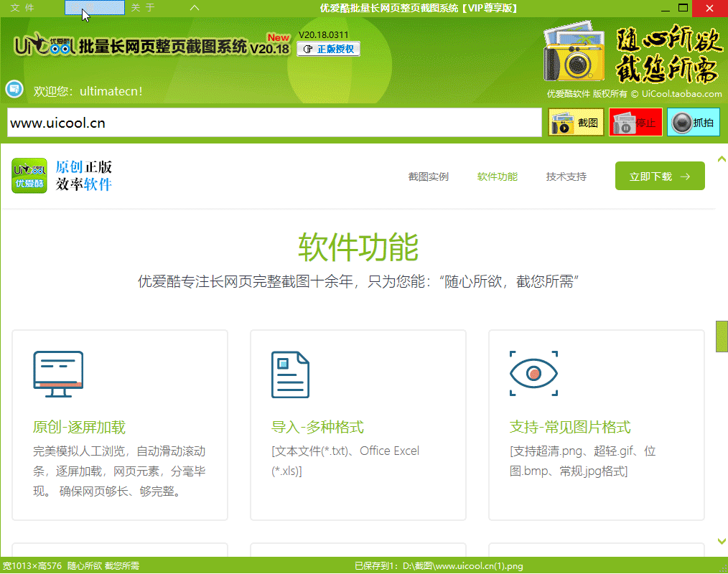This screenshot has width=728, height=574.
Task: Click the monitor icon above 原创-逐屏加载
Action: coord(58,374)
